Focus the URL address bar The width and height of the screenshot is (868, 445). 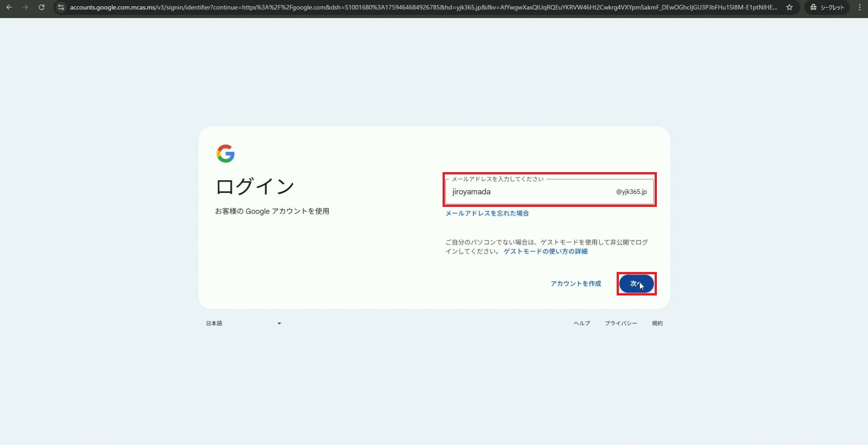tap(407, 7)
